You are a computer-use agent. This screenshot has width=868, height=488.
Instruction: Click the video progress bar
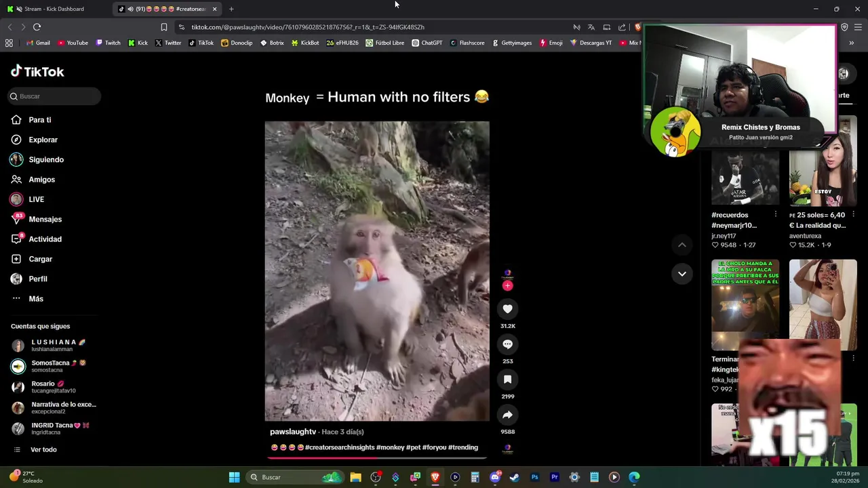point(376,457)
